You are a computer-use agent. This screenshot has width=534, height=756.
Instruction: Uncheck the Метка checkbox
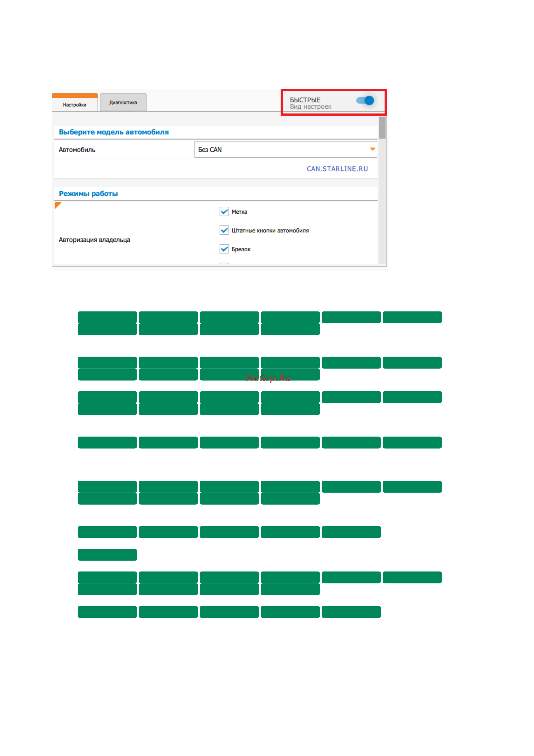tap(224, 212)
